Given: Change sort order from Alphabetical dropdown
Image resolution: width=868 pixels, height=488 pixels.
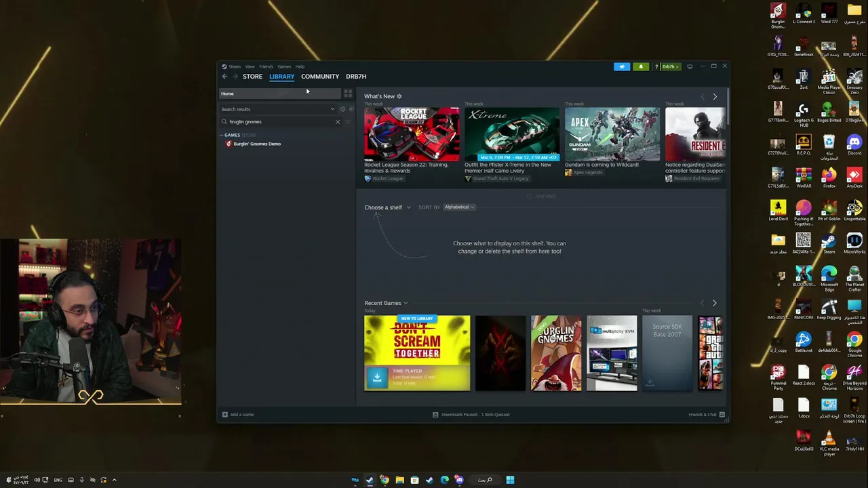Looking at the screenshot, I should pos(459,207).
